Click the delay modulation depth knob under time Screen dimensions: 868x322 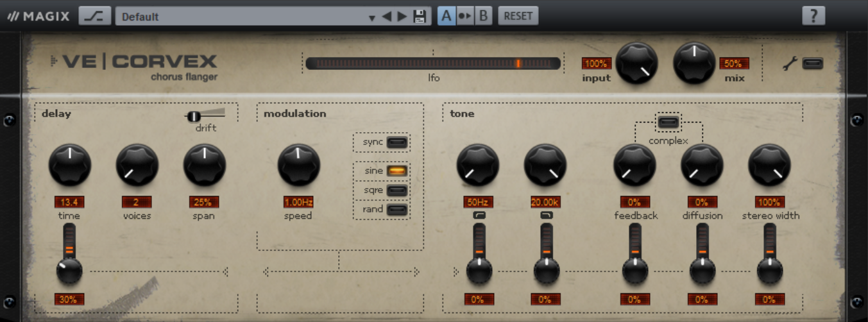[69, 271]
